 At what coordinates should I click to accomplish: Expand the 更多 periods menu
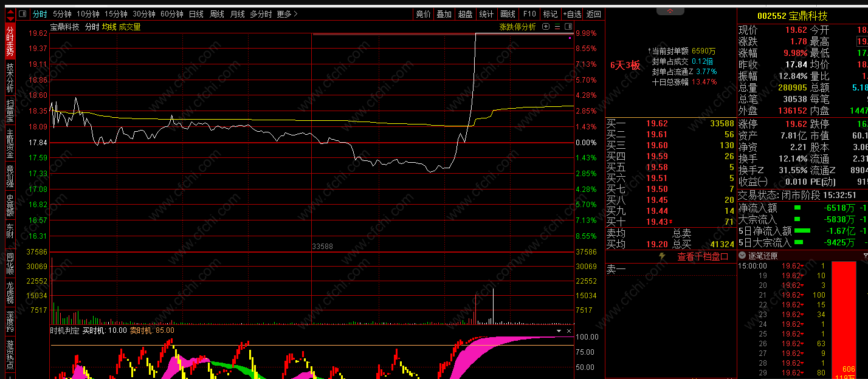point(286,14)
